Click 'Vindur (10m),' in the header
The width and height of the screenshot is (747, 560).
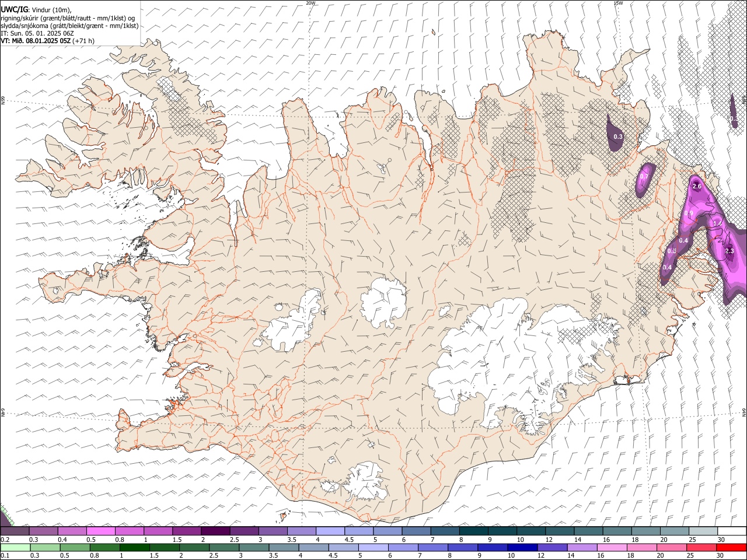(x=51, y=10)
